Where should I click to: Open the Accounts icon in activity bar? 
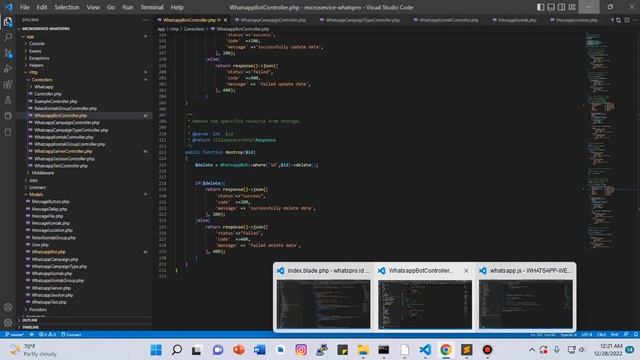8,307
